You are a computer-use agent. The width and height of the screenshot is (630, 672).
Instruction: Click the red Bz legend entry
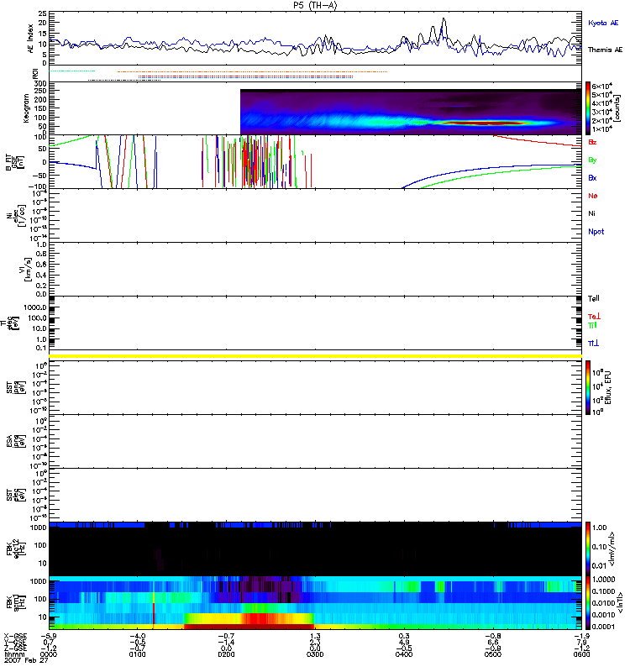point(592,142)
